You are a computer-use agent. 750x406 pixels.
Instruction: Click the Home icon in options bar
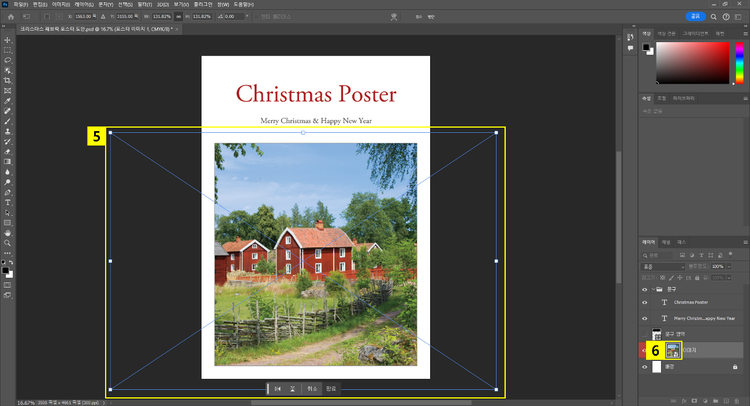tap(11, 17)
